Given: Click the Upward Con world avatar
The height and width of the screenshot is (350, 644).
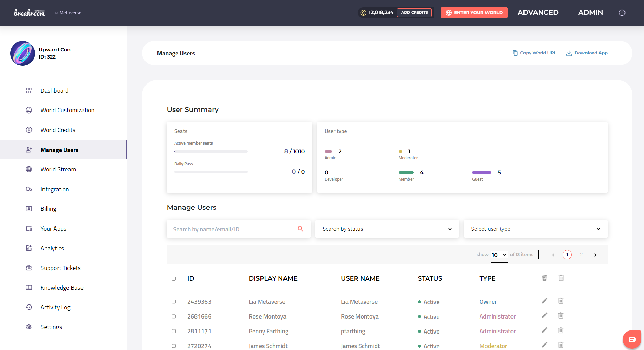Looking at the screenshot, I should coord(23,53).
